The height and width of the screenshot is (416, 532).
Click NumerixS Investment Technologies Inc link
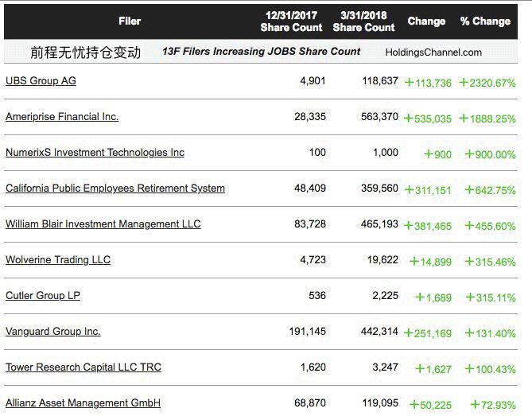point(95,153)
